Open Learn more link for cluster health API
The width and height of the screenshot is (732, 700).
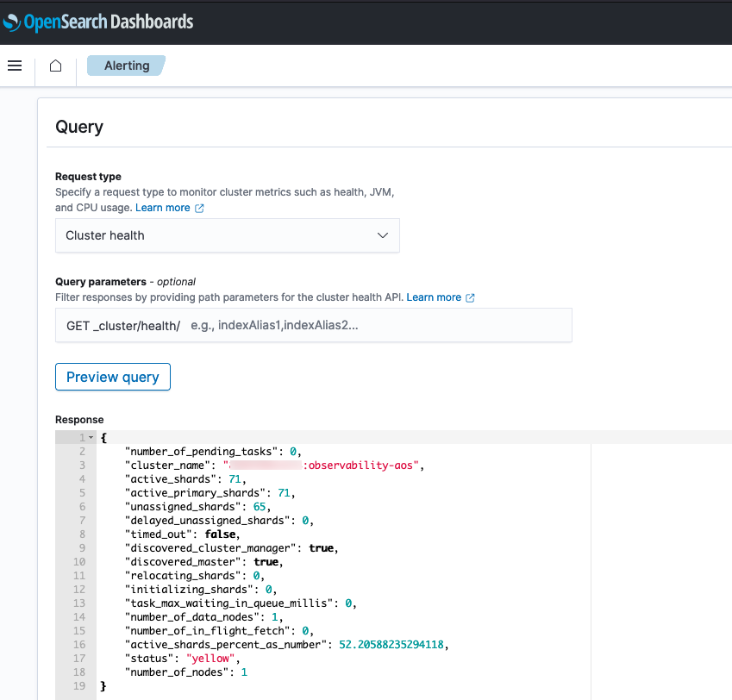[434, 297]
